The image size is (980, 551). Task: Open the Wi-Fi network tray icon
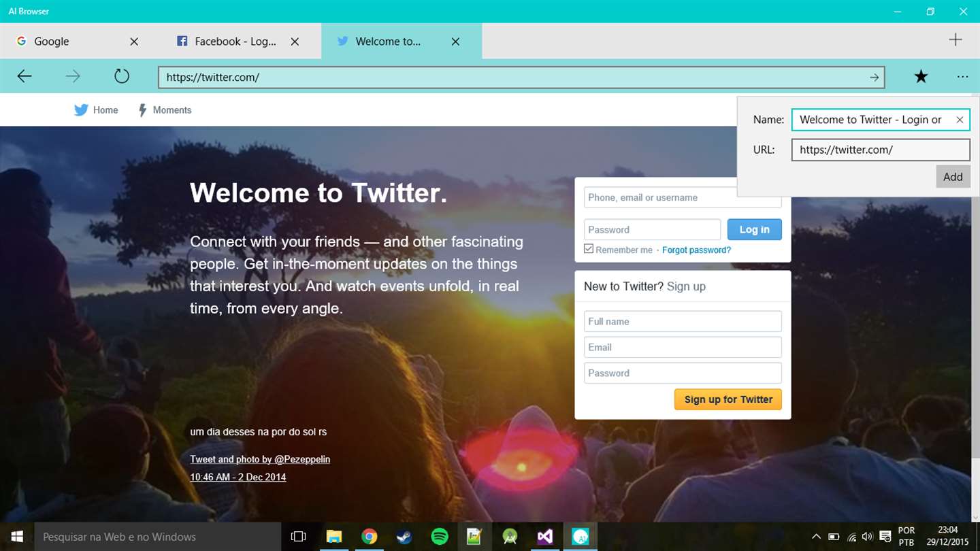[x=851, y=537]
